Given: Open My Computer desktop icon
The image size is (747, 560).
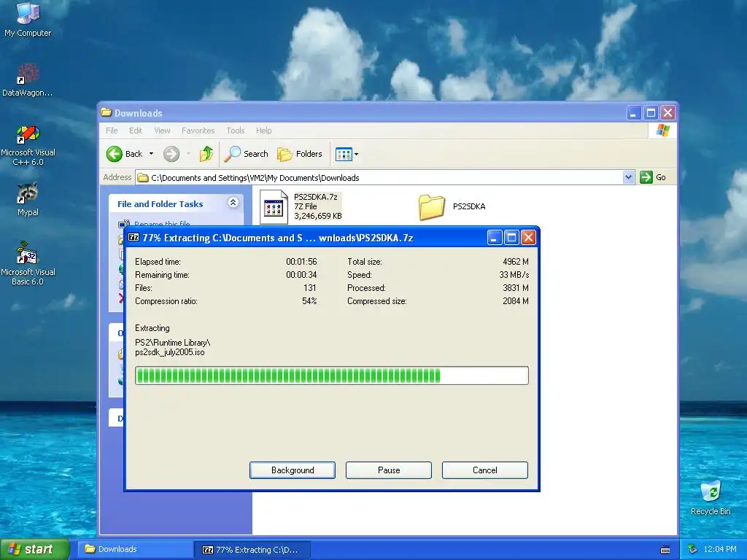Looking at the screenshot, I should [x=28, y=19].
